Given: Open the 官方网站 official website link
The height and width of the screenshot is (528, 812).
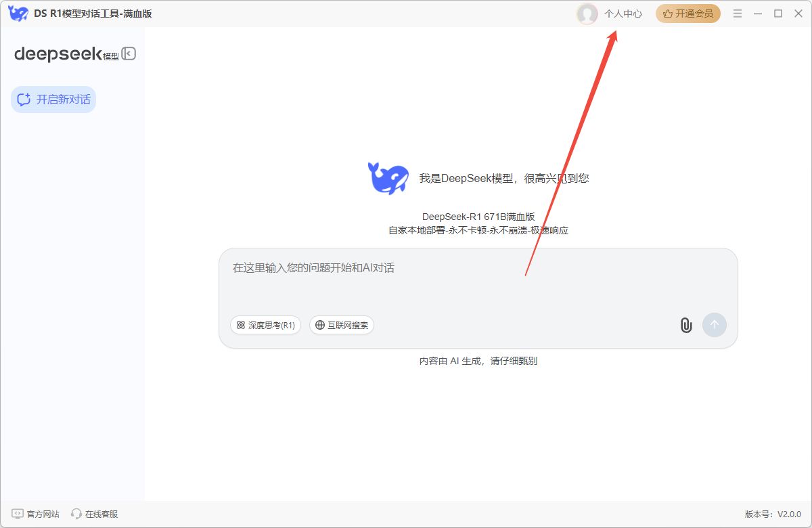Looking at the screenshot, I should coord(36,514).
